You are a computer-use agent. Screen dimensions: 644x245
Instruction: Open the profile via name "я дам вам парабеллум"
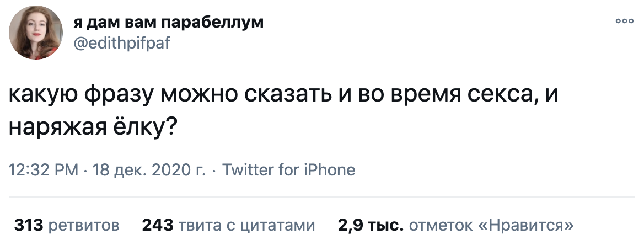[x=168, y=22]
